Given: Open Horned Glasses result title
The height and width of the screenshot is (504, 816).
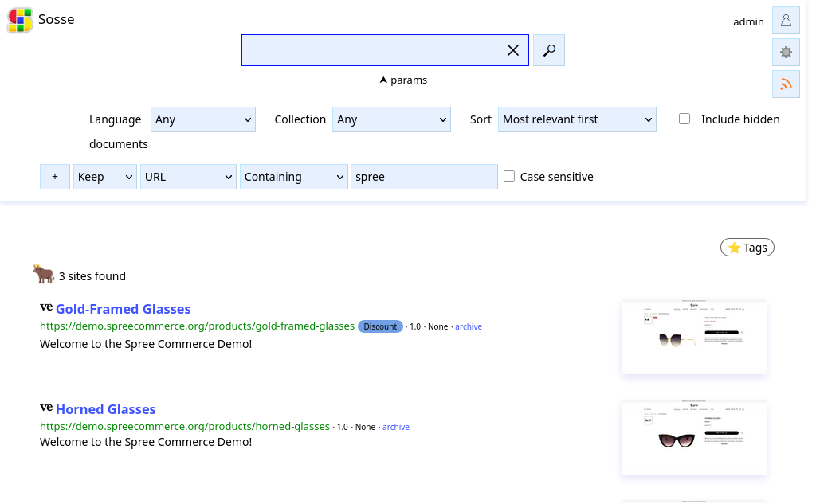Looking at the screenshot, I should click(106, 409).
